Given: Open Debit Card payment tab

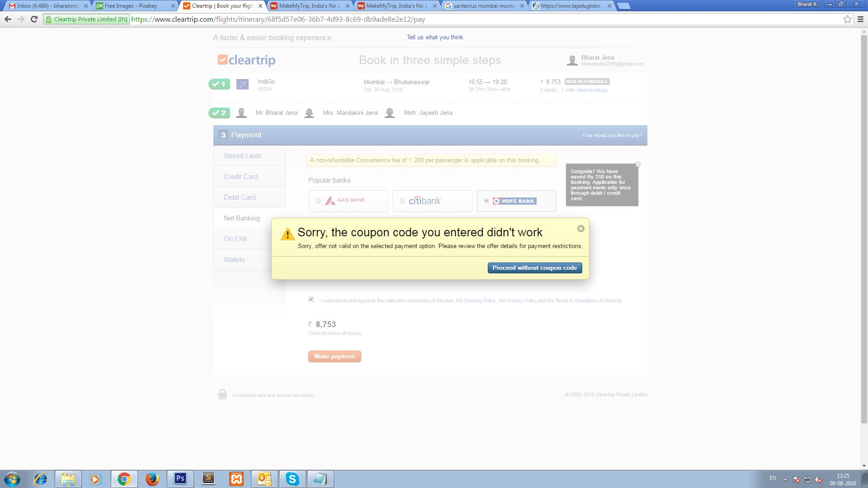Looking at the screenshot, I should pos(250,197).
